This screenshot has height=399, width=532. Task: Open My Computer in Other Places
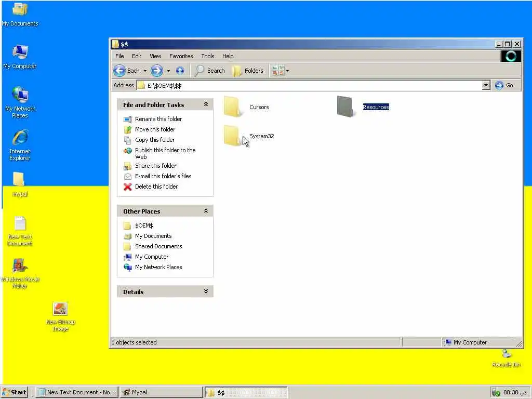152,257
